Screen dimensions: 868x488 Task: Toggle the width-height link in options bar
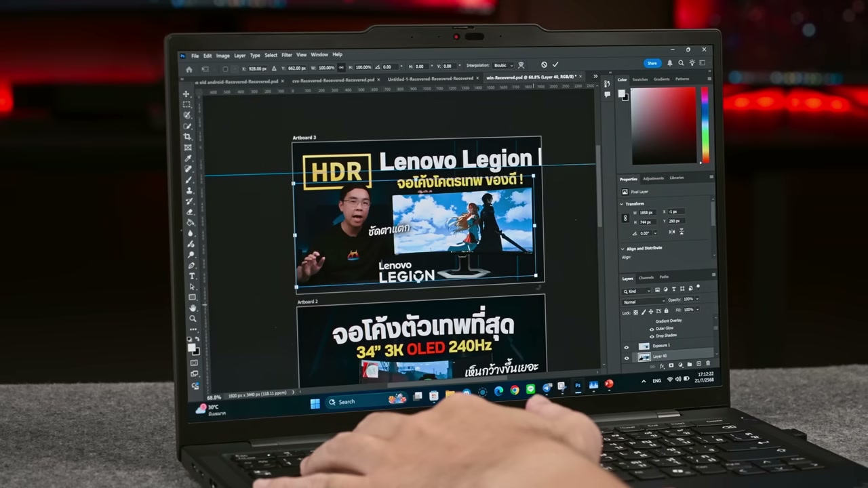pyautogui.click(x=341, y=68)
